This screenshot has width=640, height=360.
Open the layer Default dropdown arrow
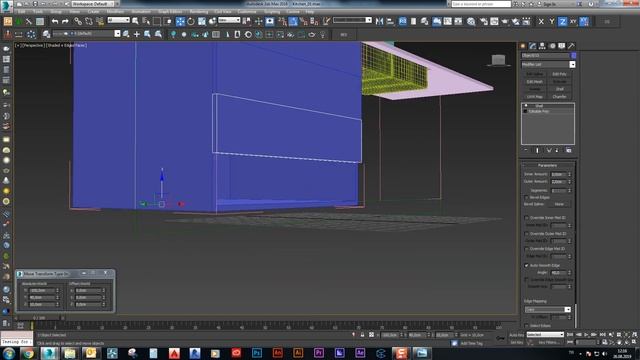[117, 34]
